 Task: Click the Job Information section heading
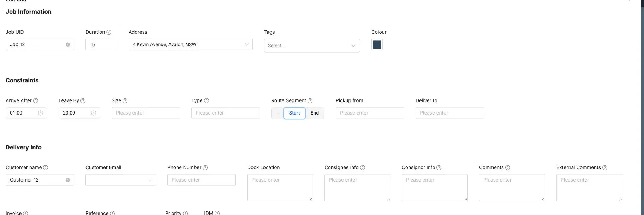(29, 12)
